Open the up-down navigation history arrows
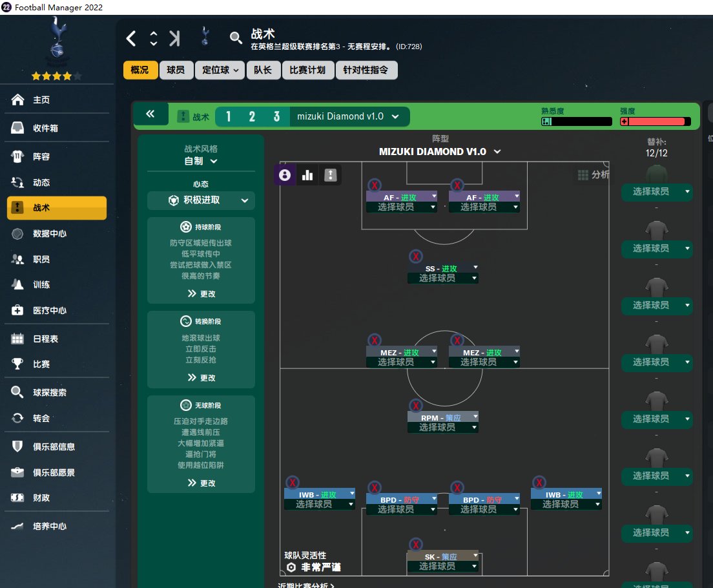Viewport: 713px width, 588px height. [x=154, y=39]
